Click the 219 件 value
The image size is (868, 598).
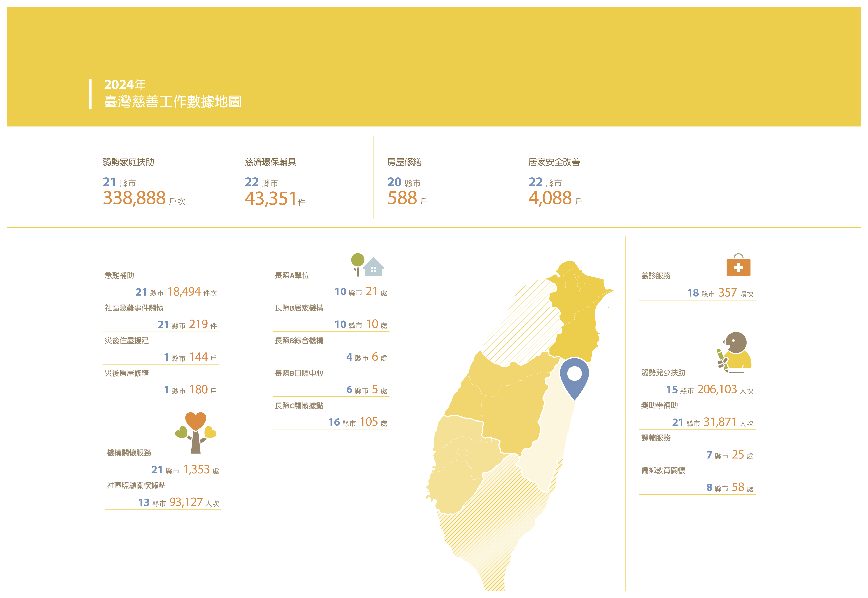click(203, 324)
